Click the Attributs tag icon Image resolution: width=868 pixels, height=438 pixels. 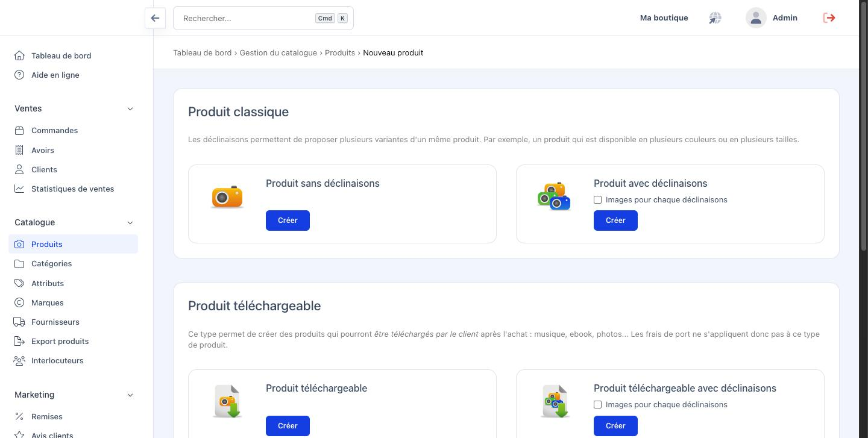pos(19,284)
